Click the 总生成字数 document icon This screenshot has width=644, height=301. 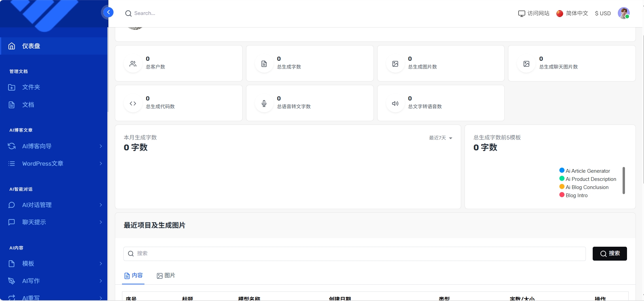tap(264, 64)
